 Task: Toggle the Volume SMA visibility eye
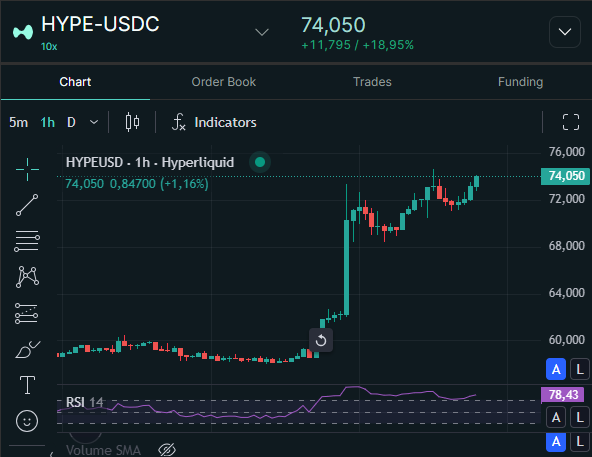pyautogui.click(x=167, y=449)
